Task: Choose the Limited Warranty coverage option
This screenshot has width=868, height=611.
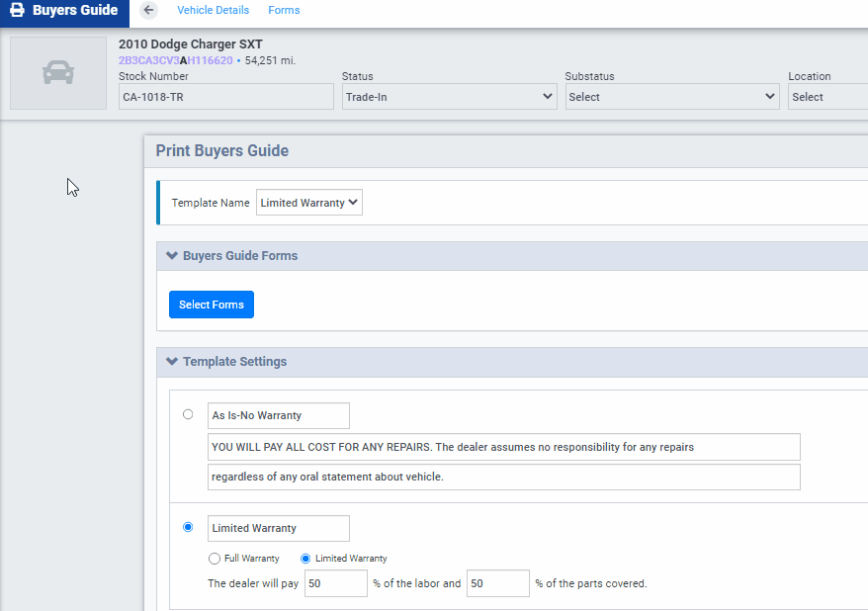Action: coord(305,558)
